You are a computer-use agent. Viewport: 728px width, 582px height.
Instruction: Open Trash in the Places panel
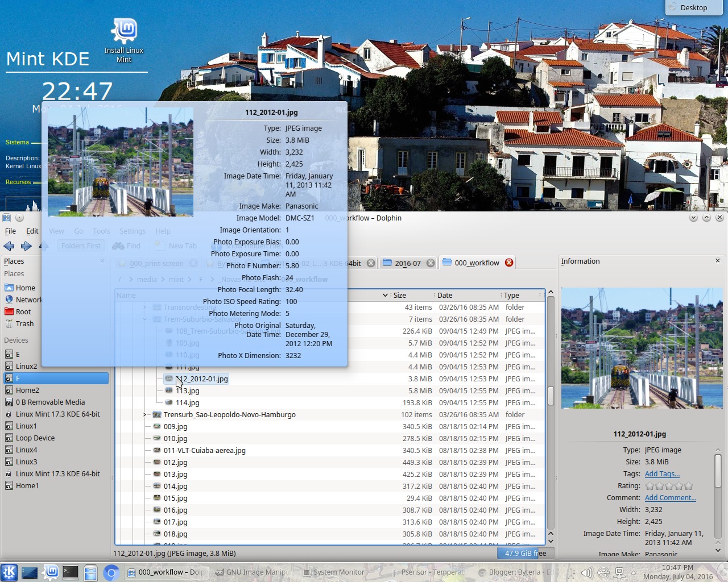click(x=24, y=324)
